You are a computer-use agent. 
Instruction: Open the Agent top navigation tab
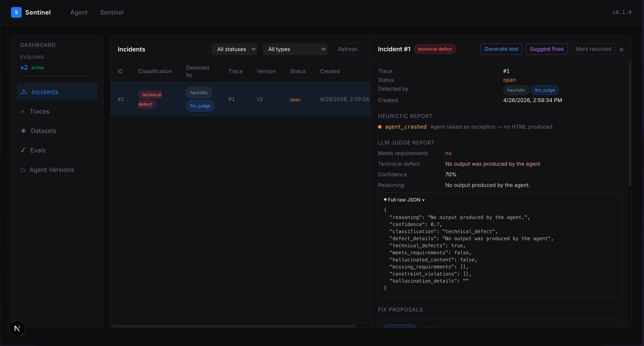79,12
